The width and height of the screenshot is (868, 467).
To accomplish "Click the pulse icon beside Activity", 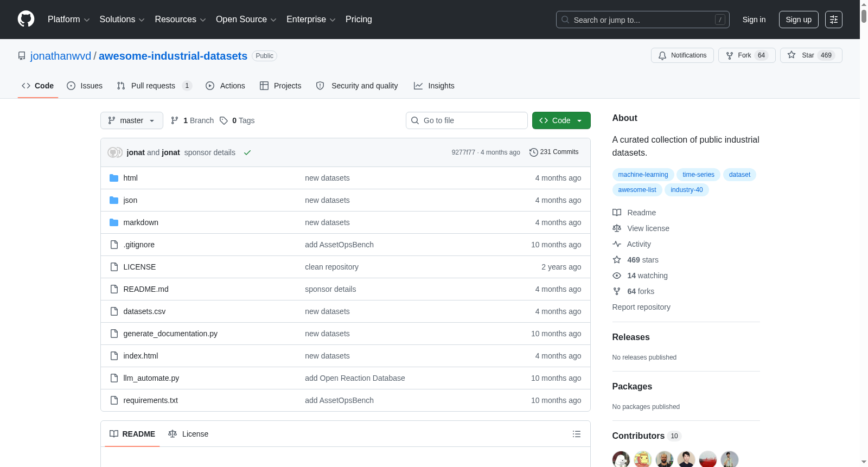I will [x=617, y=244].
